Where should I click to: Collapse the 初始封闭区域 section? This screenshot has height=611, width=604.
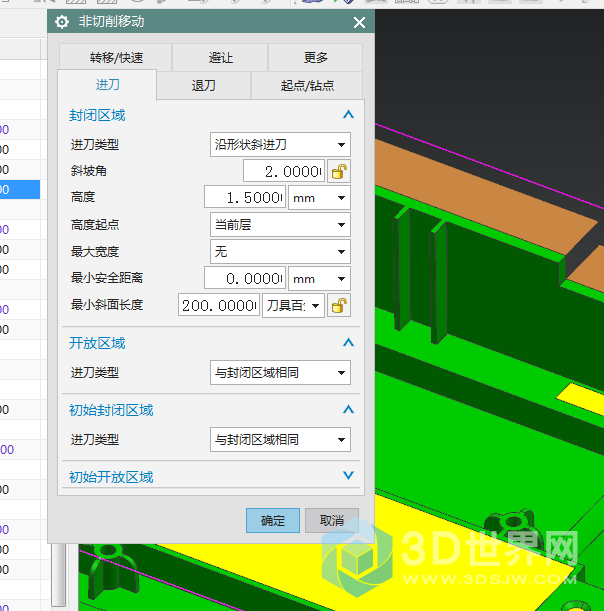(348, 410)
